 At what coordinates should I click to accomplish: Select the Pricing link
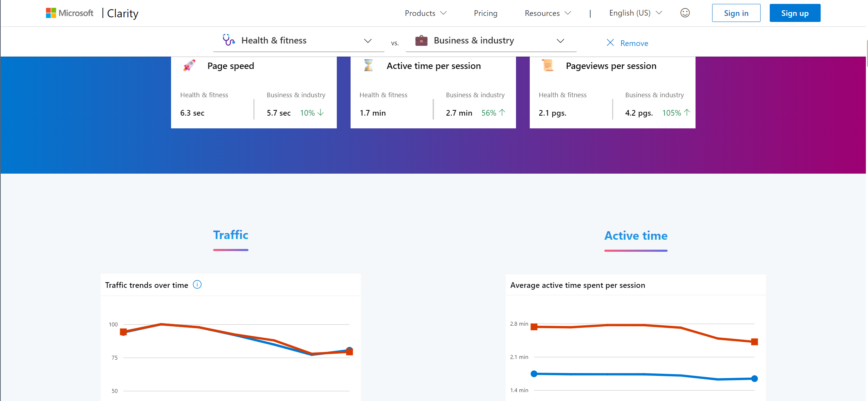pyautogui.click(x=485, y=13)
